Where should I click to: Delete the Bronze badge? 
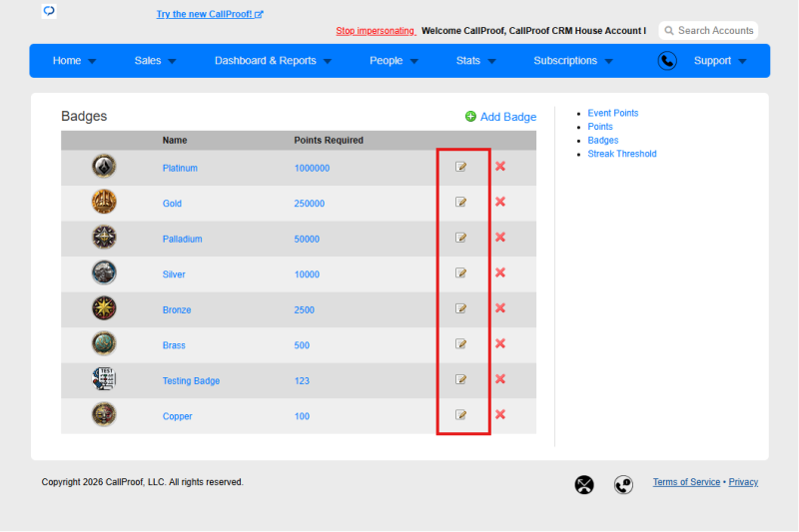(500, 308)
